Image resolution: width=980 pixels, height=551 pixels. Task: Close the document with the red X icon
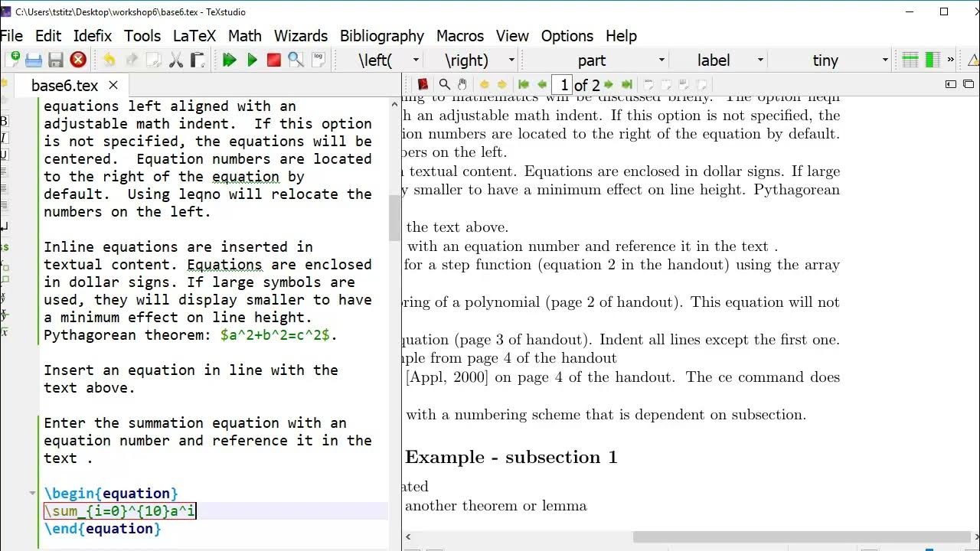(78, 60)
